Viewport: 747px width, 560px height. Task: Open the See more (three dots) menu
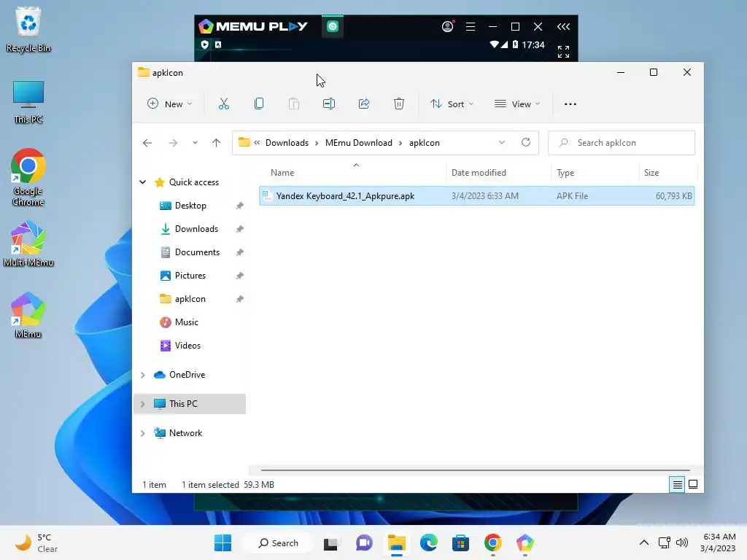pyautogui.click(x=570, y=104)
